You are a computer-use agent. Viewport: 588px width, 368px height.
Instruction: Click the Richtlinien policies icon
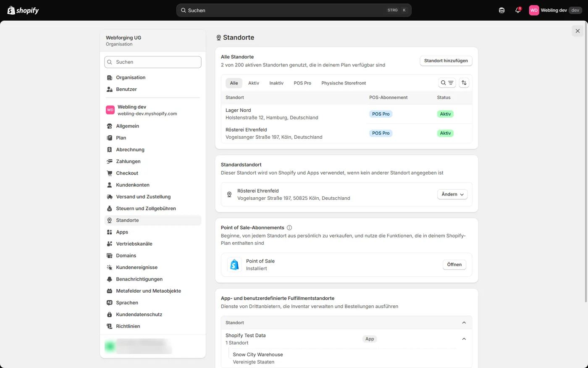coord(110,326)
